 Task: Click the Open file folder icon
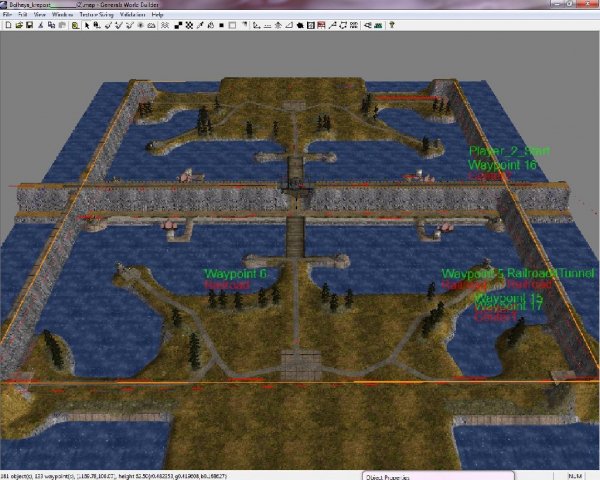pyautogui.click(x=19, y=25)
